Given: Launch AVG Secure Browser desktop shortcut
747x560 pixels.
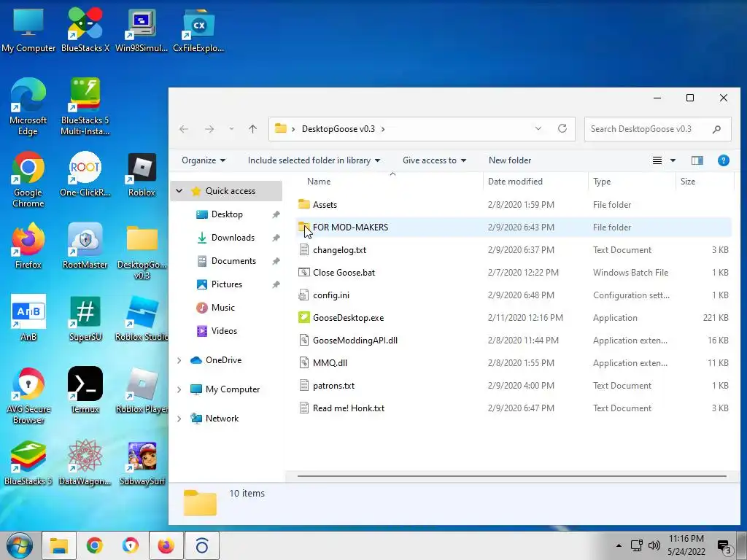Looking at the screenshot, I should (28, 395).
